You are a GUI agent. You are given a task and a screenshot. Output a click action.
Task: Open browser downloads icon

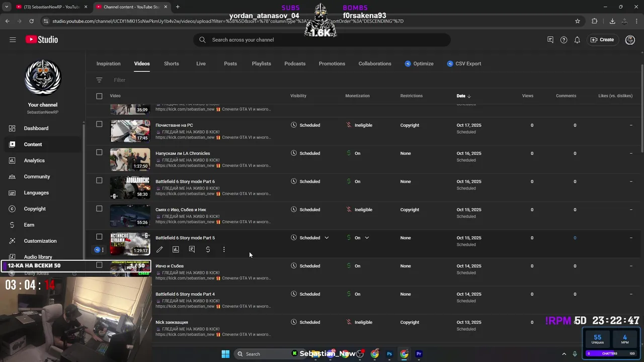pyautogui.click(x=612, y=21)
